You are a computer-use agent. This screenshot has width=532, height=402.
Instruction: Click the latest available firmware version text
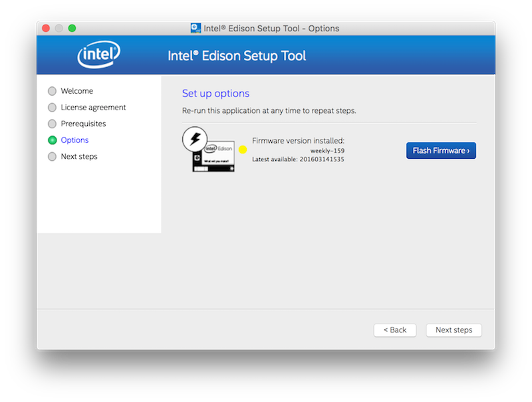(298, 159)
